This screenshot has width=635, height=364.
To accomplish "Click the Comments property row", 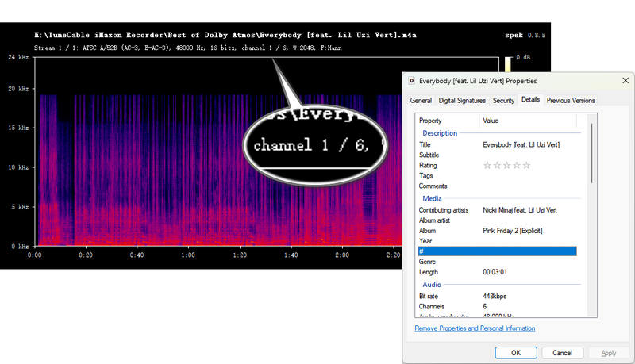I will [x=498, y=186].
